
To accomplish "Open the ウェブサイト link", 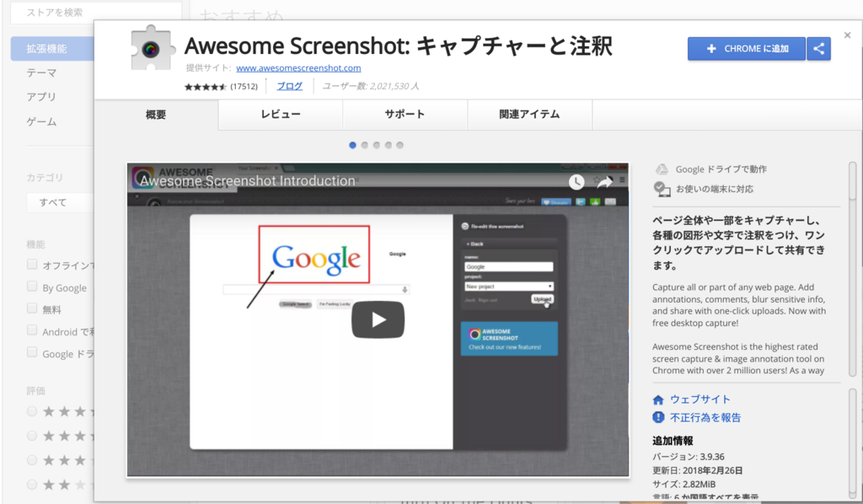I will [700, 399].
